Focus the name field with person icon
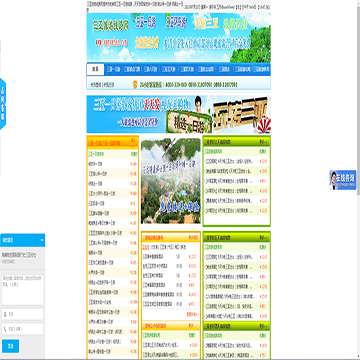Image resolution: width=360 pixels, height=360 pixels. (23, 314)
